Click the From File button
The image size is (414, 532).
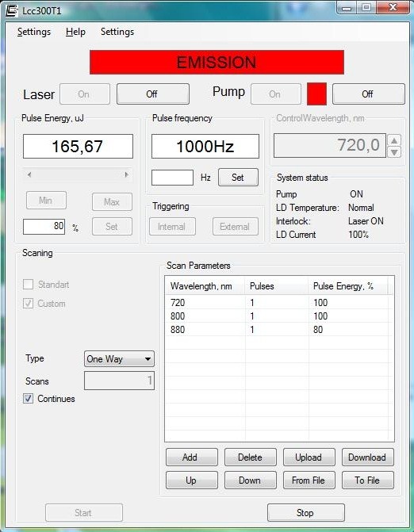pyautogui.click(x=309, y=480)
